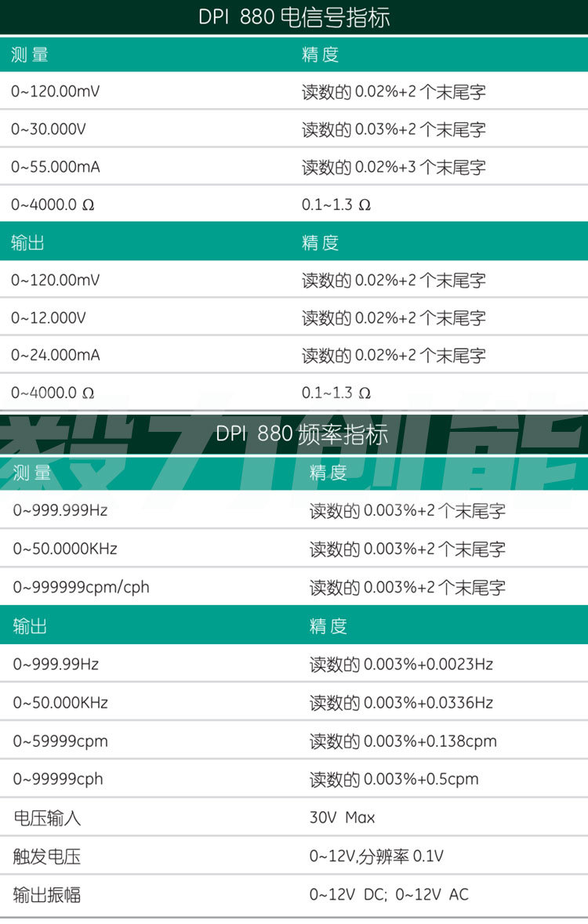Select the "输出振幅" row label
Viewport: 588px width, 924px height.
[x=46, y=894]
